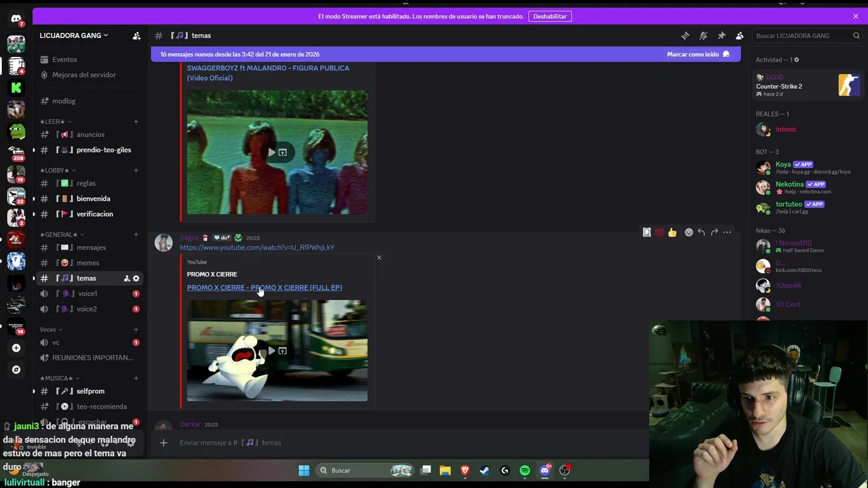Join voice2 voice channel
Viewport: 868px width, 488px height.
click(90, 309)
